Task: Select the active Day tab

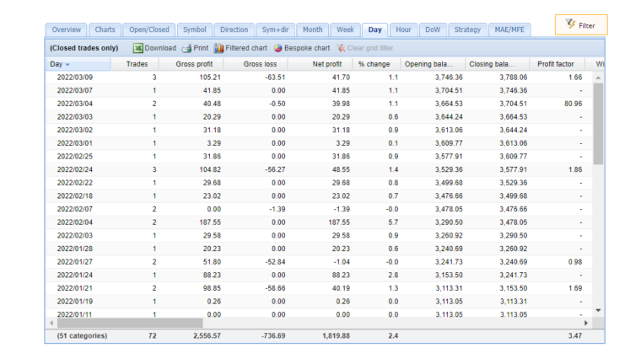Action: tap(374, 29)
